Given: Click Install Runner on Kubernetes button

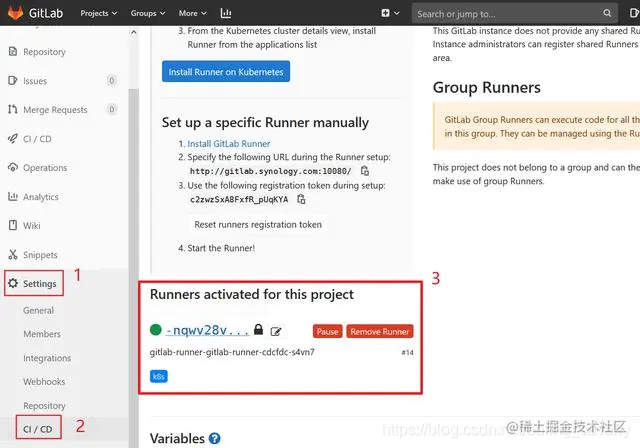Looking at the screenshot, I should click(x=226, y=72).
